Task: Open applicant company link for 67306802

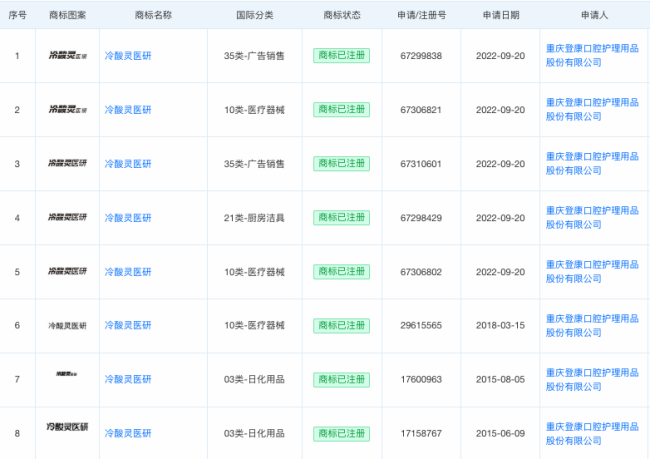Action: (x=592, y=272)
